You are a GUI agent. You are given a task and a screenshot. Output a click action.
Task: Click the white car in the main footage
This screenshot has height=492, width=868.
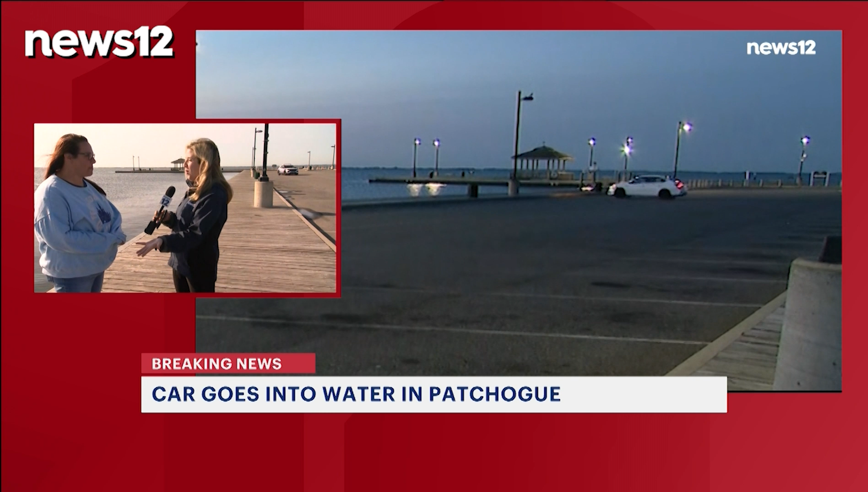647,187
